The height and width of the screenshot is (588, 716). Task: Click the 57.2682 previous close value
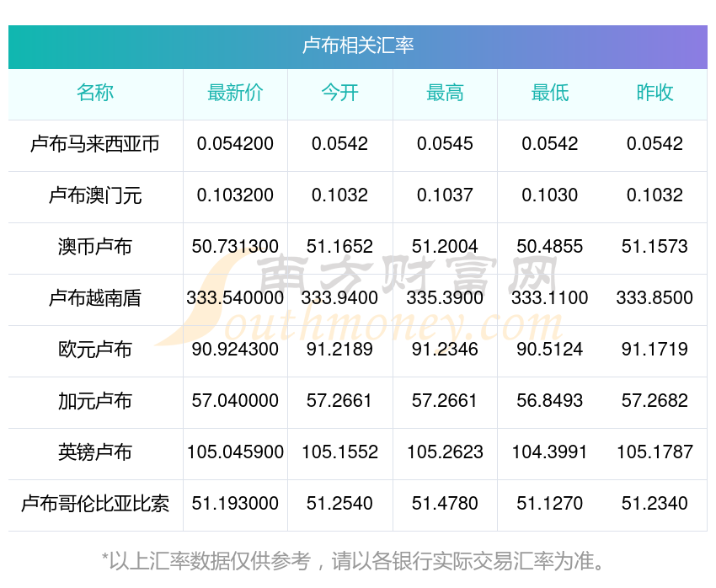(x=655, y=401)
